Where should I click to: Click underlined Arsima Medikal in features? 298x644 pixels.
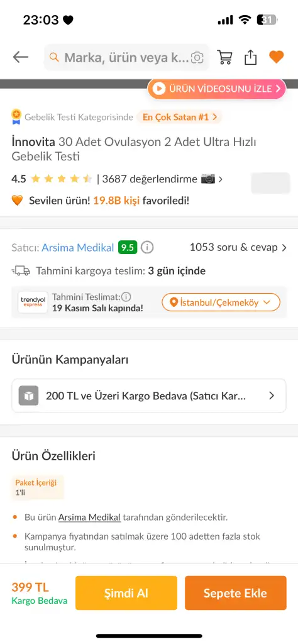pos(89,517)
